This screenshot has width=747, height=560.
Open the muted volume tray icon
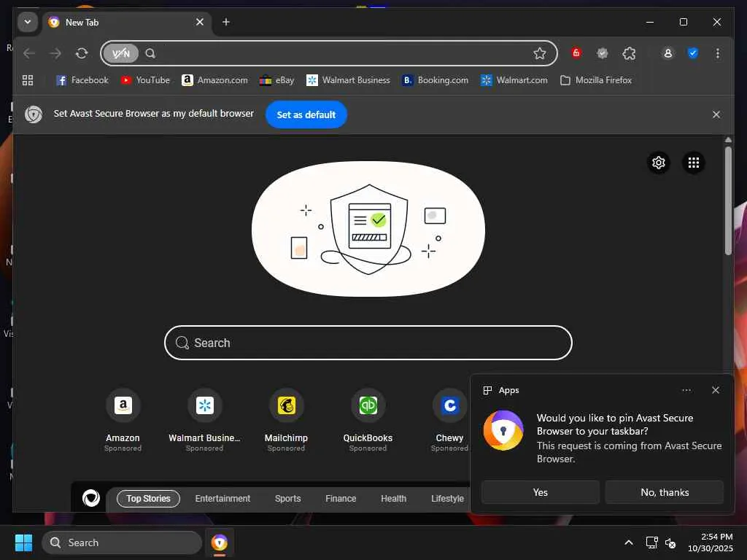coord(670,542)
